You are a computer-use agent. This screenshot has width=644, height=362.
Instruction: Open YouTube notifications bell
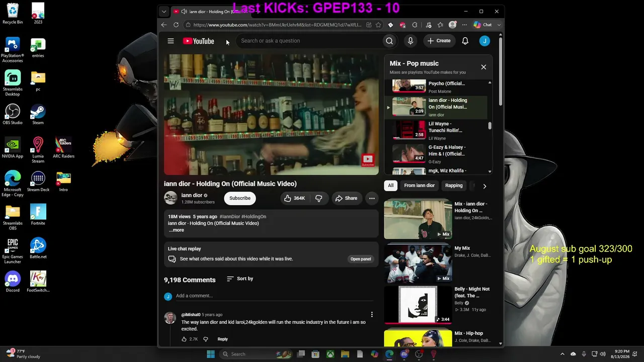pyautogui.click(x=465, y=41)
